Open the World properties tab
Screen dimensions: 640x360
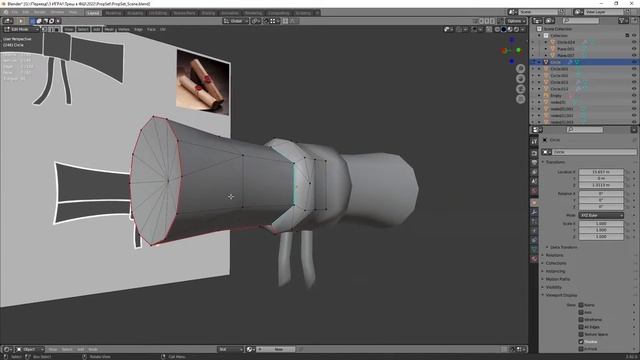click(534, 191)
